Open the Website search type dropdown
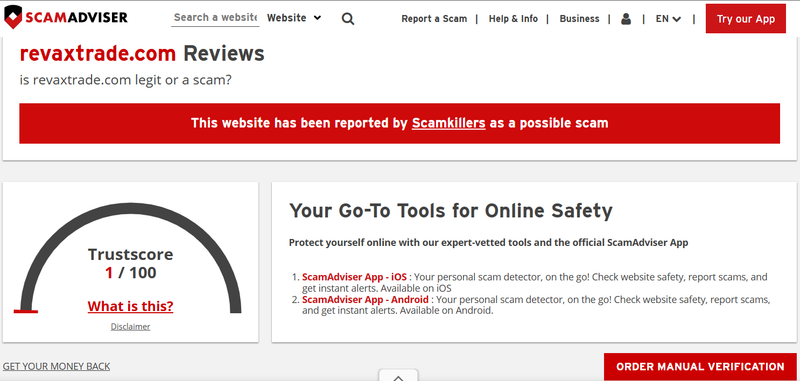The width and height of the screenshot is (800, 381). point(294,18)
